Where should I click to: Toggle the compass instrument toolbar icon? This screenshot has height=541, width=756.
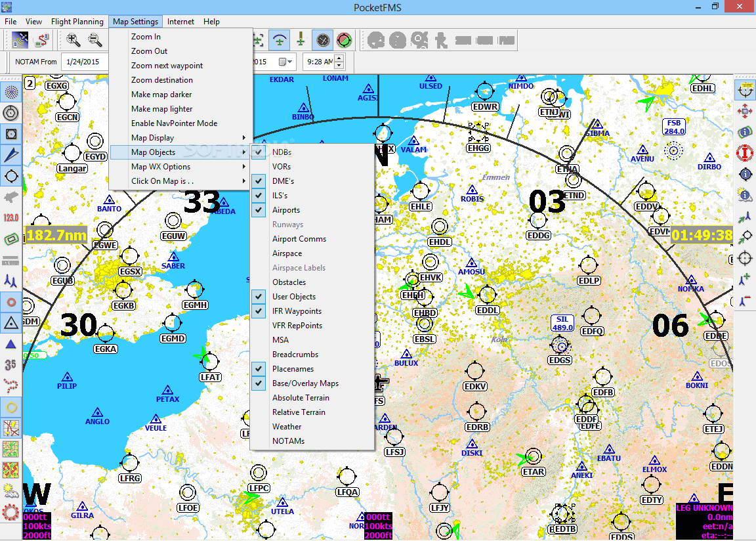(323, 40)
